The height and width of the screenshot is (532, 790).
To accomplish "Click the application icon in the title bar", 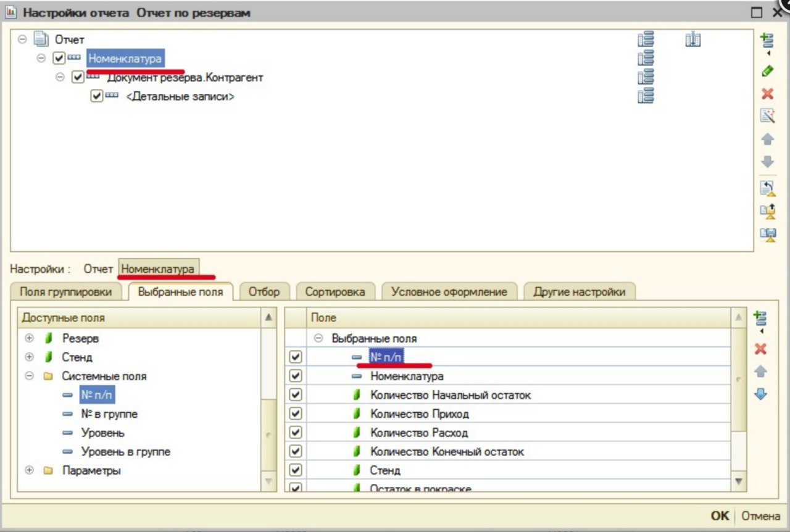I will coord(10,12).
